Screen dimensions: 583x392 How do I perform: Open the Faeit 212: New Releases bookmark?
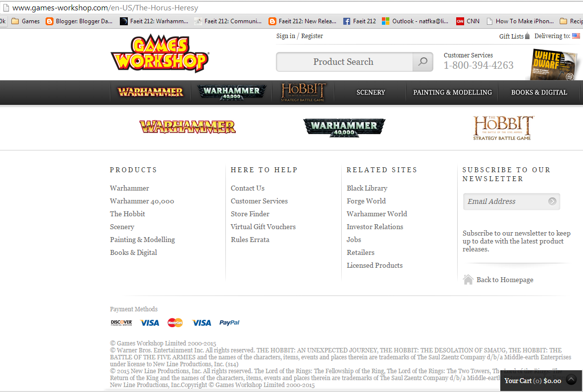point(302,21)
